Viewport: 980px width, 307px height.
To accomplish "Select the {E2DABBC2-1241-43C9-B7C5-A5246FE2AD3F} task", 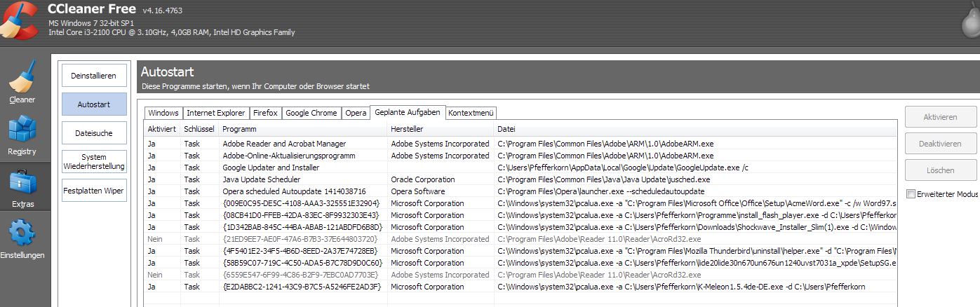I will point(521,287).
